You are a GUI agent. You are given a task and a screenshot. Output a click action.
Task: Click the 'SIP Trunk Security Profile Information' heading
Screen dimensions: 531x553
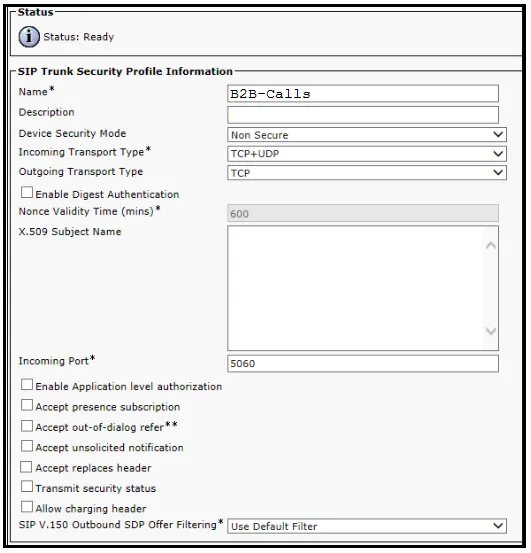[125, 71]
